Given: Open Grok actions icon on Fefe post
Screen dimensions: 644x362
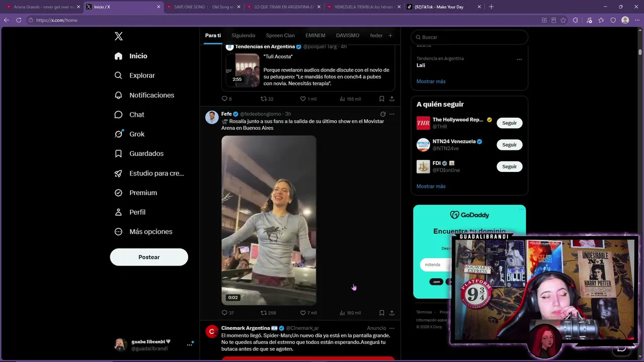Looking at the screenshot, I should 383,114.
